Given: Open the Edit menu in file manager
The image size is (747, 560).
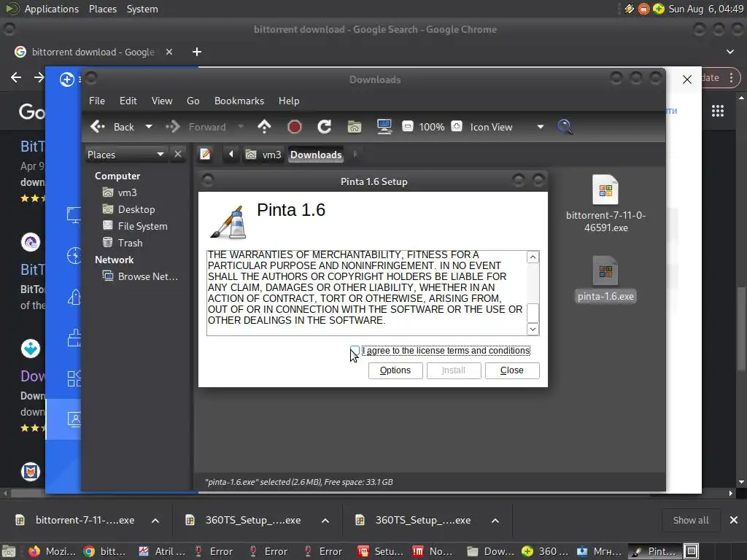Looking at the screenshot, I should tap(128, 101).
